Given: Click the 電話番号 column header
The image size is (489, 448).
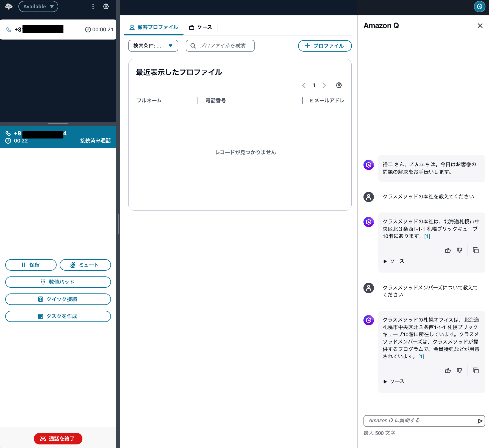Looking at the screenshot, I should [x=216, y=100].
